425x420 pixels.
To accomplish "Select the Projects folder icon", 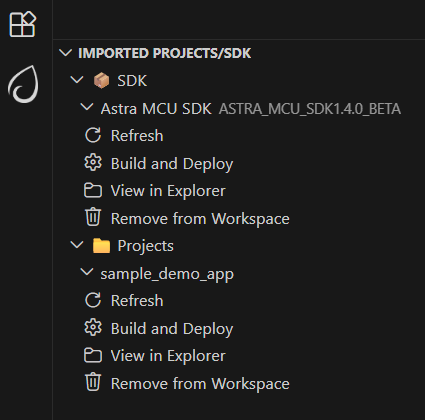I will (x=101, y=246).
